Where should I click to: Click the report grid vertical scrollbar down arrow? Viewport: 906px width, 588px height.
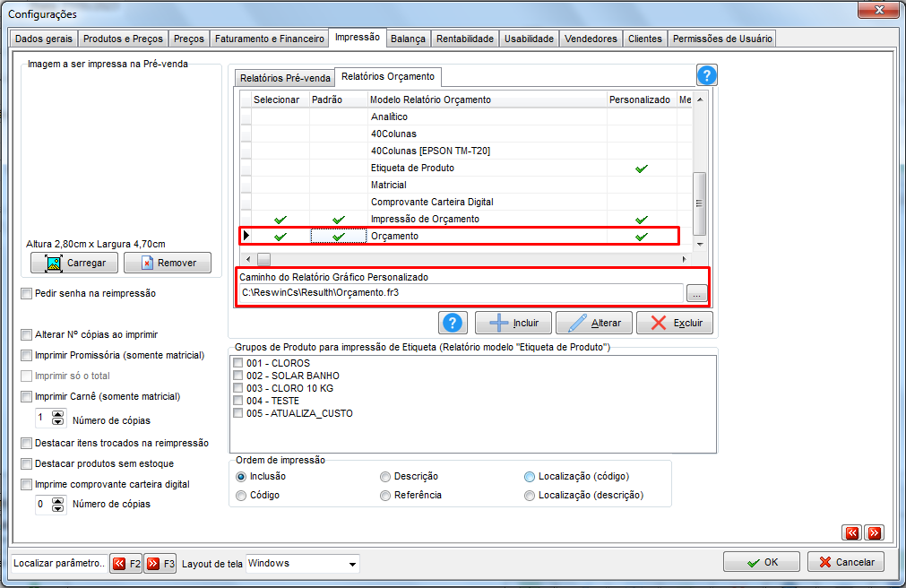700,245
